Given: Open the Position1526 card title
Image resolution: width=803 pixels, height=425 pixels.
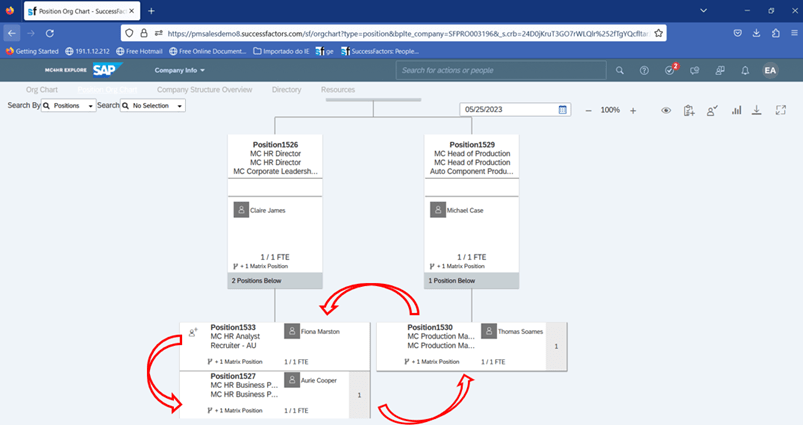Looking at the screenshot, I should (x=275, y=144).
